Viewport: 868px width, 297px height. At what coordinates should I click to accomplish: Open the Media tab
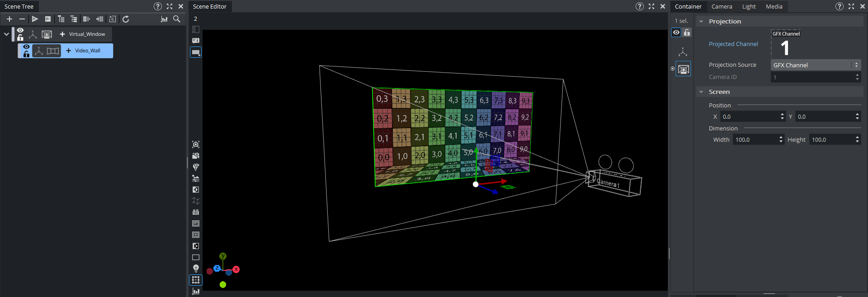tap(774, 6)
